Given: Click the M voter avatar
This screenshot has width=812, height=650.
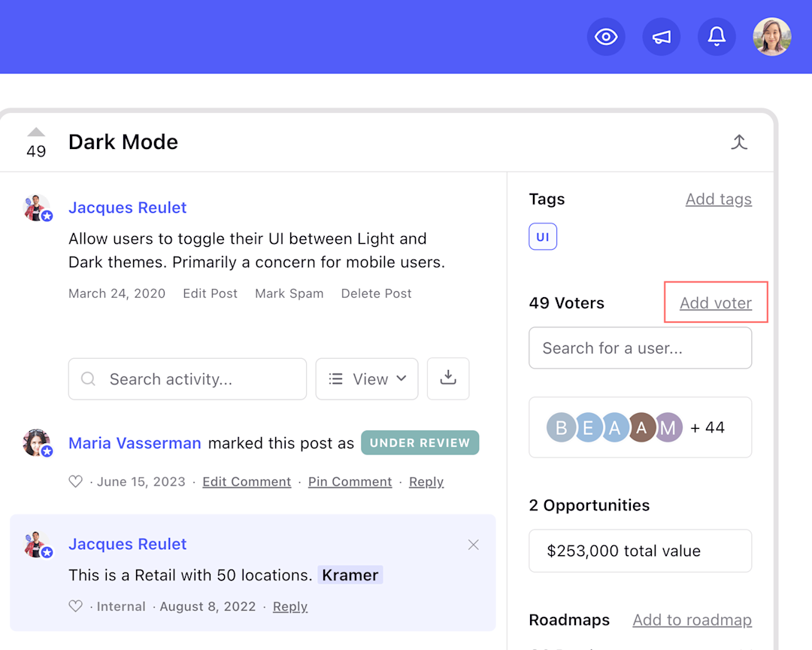Looking at the screenshot, I should click(668, 427).
